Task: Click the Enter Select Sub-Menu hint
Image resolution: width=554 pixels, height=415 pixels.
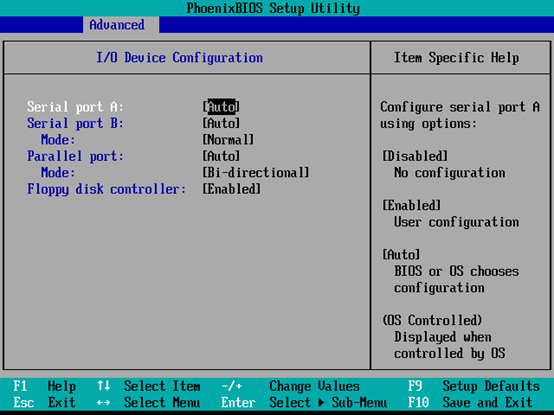Action: tap(304, 402)
